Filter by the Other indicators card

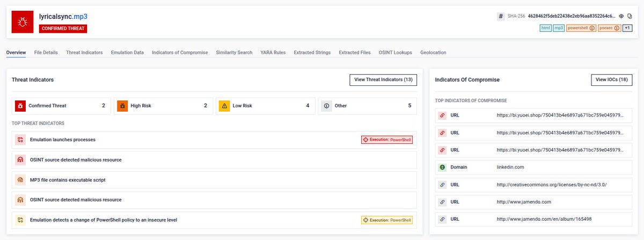click(x=368, y=106)
